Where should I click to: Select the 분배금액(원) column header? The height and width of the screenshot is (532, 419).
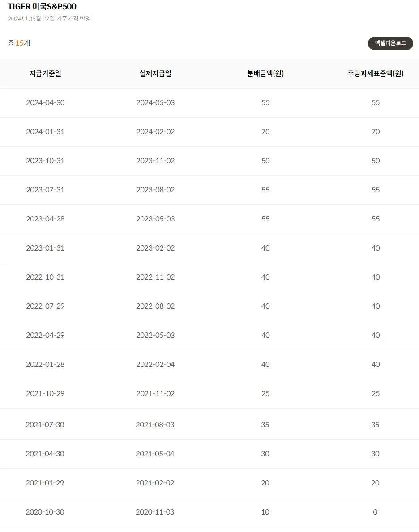tap(265, 73)
